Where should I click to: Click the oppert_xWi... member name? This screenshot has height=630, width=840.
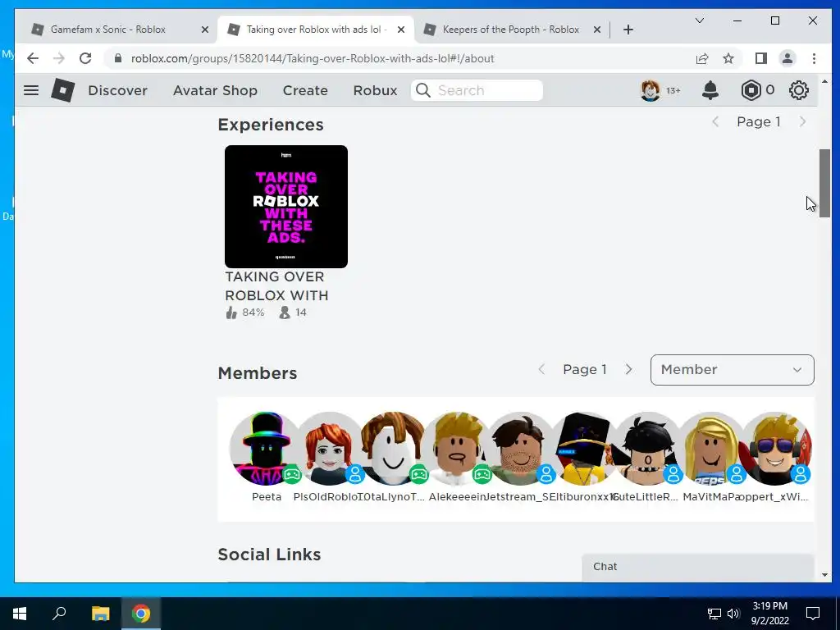[775, 496]
